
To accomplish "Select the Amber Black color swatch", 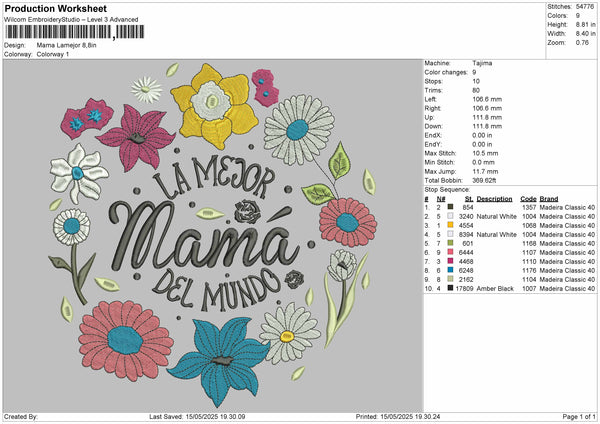I will coord(452,288).
